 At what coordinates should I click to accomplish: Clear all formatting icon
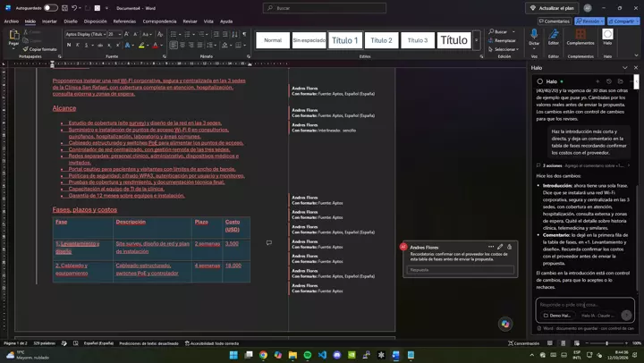(160, 34)
